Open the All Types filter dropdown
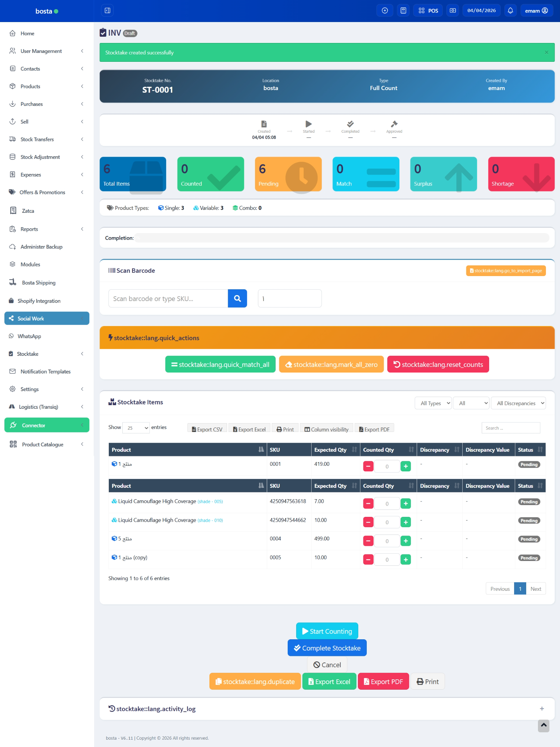 [433, 403]
